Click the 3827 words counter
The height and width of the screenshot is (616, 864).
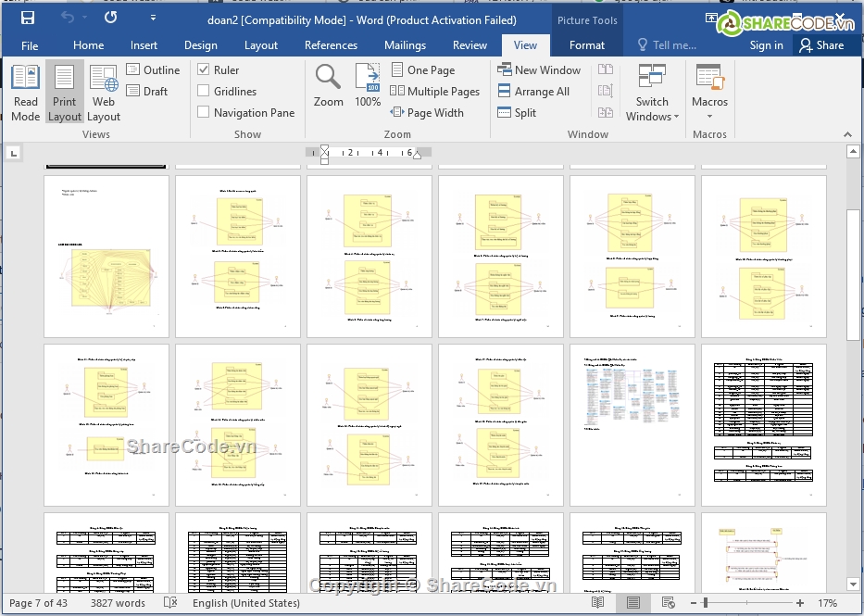tap(118, 603)
